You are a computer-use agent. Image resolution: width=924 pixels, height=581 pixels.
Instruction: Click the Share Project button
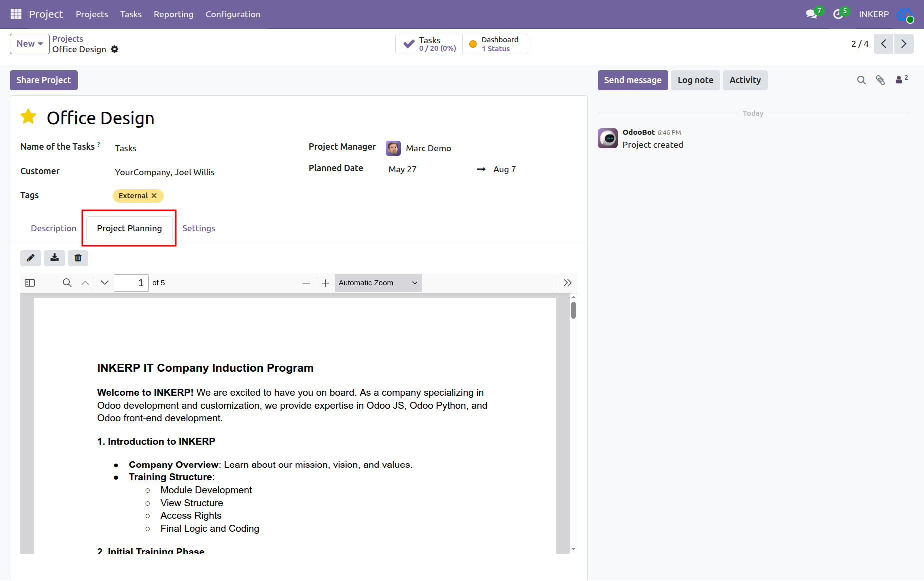click(44, 80)
